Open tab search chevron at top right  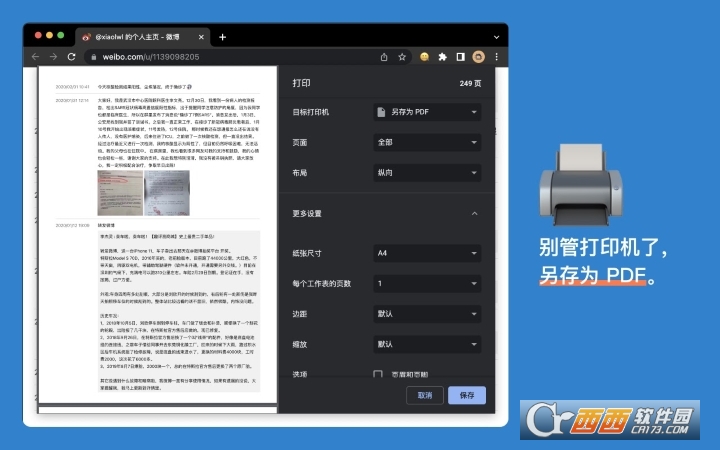pyautogui.click(x=496, y=37)
